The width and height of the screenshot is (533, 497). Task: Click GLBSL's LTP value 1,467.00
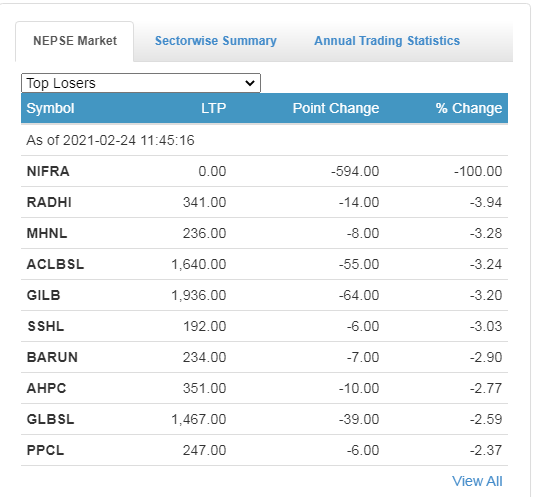pyautogui.click(x=199, y=419)
